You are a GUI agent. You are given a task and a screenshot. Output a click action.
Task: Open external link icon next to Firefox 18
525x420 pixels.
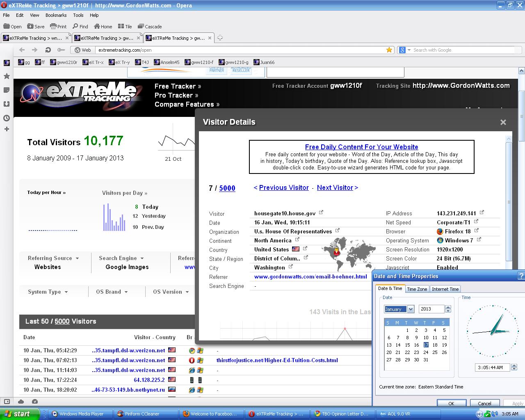tap(477, 231)
